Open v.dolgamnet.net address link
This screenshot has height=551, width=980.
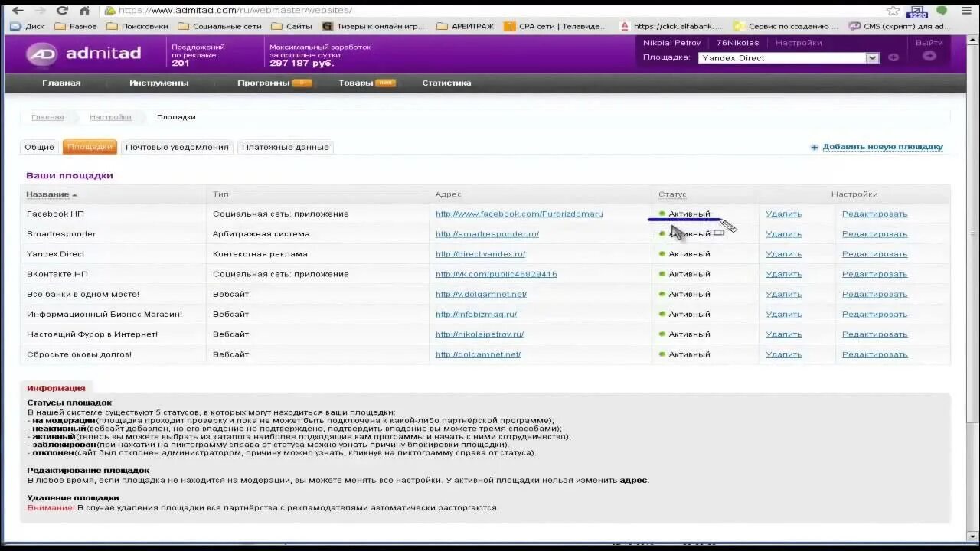[x=481, y=294]
